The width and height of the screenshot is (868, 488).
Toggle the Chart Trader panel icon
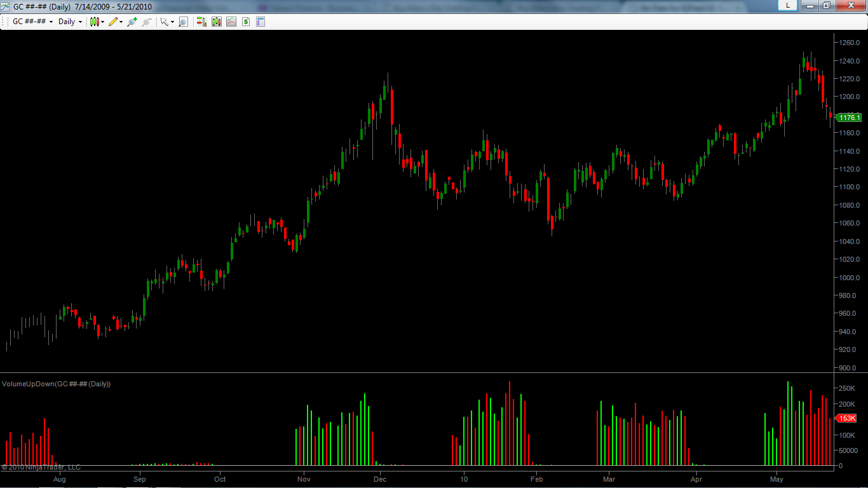coord(202,22)
